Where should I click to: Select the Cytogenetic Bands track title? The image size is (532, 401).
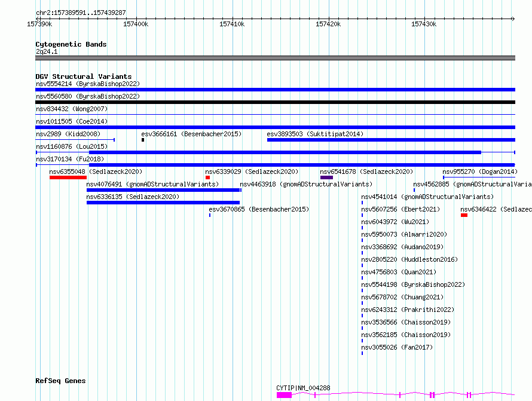pyautogui.click(x=71, y=44)
